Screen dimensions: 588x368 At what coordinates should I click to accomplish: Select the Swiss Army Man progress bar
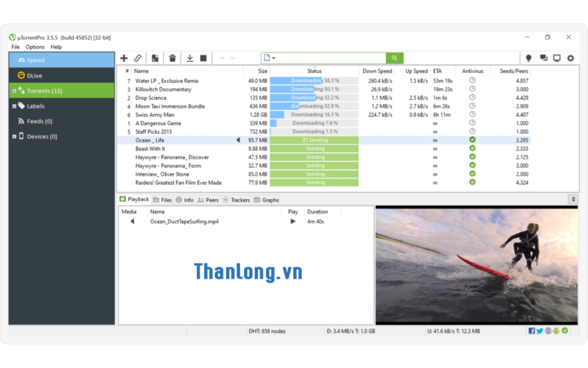314,115
